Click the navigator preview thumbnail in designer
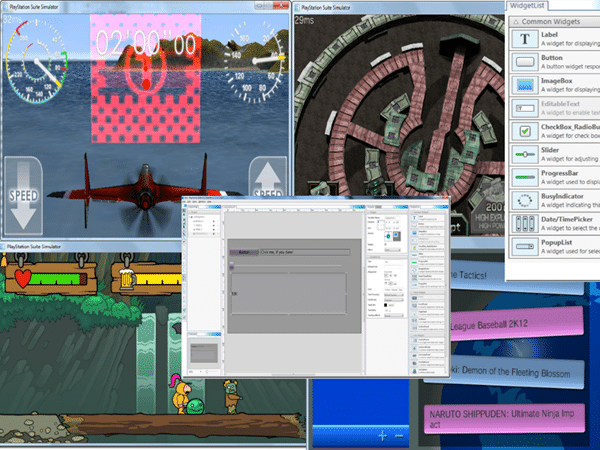The image size is (600, 450). (x=204, y=353)
